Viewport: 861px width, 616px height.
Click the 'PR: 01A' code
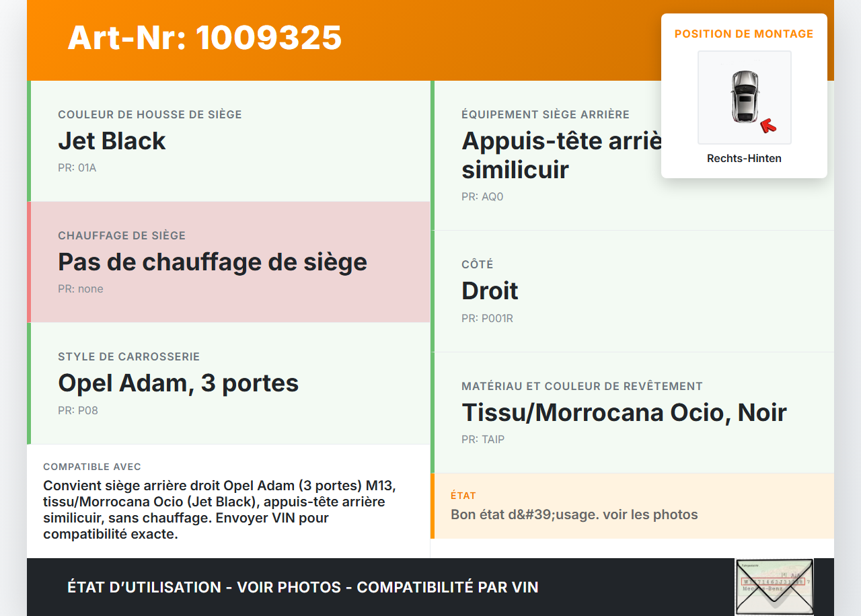(77, 167)
